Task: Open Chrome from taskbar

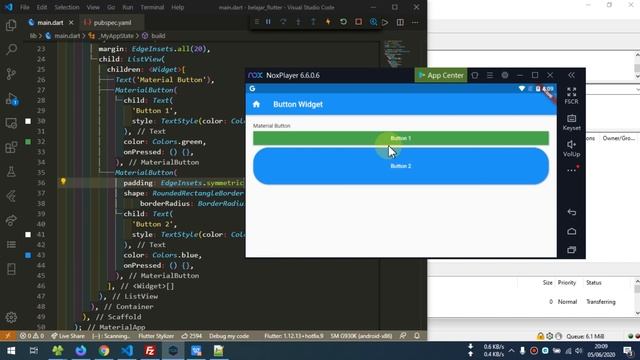Action: pyautogui.click(x=104, y=351)
